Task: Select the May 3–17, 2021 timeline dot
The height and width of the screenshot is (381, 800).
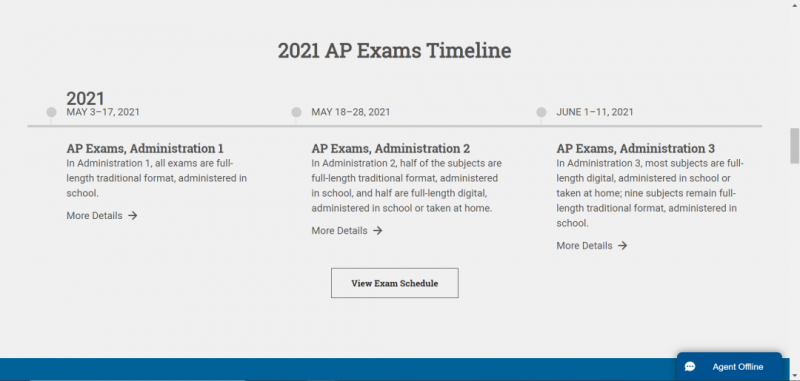Action: point(51,112)
